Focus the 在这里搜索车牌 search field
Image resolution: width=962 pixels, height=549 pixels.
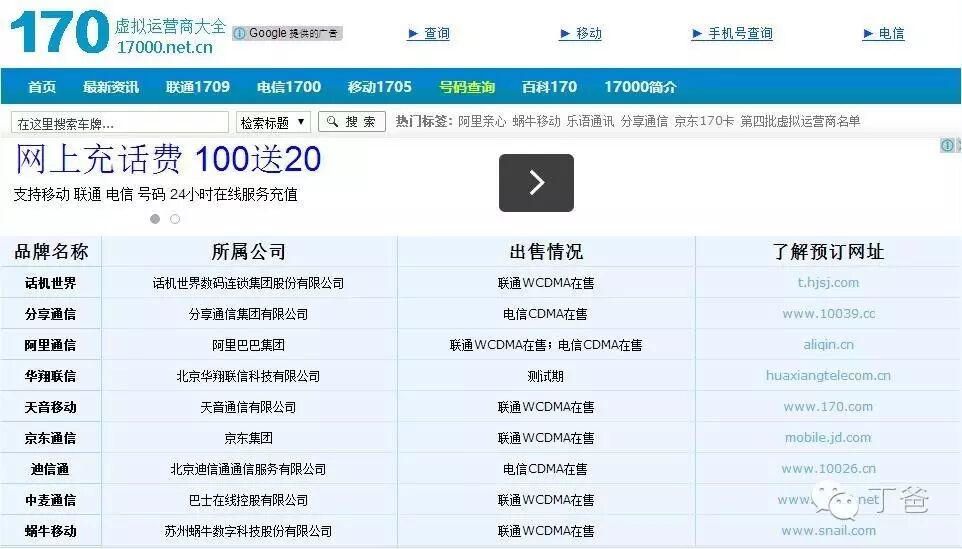point(120,123)
